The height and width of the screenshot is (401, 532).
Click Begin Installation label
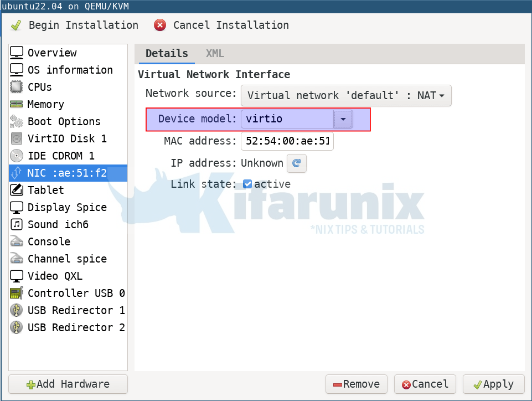(84, 25)
